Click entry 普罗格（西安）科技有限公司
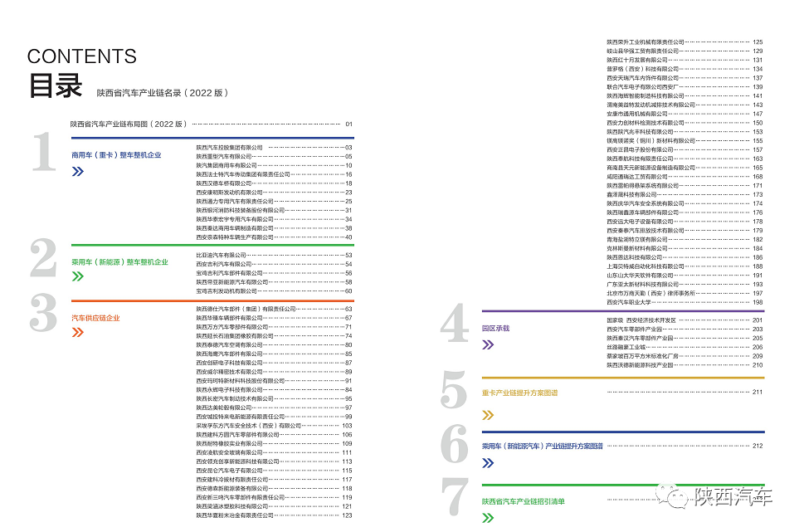The height and width of the screenshot is (532, 799). [642, 69]
